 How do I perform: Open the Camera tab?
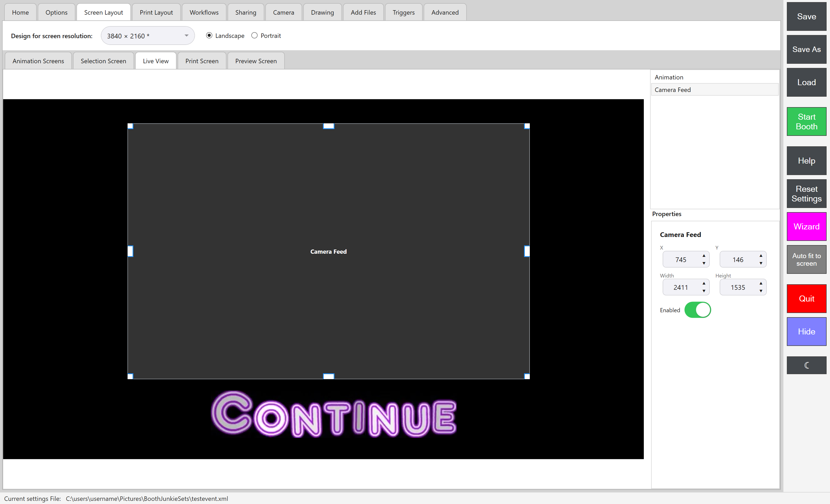point(283,13)
